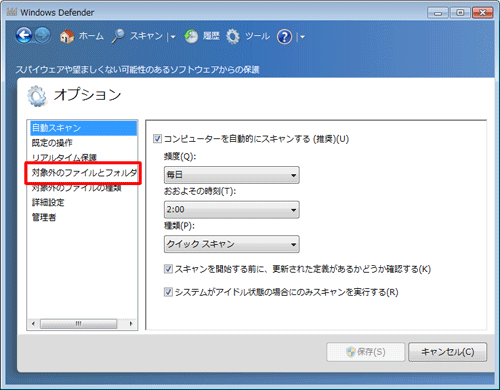Open the History clock icon
The height and width of the screenshot is (390, 500).
191,36
